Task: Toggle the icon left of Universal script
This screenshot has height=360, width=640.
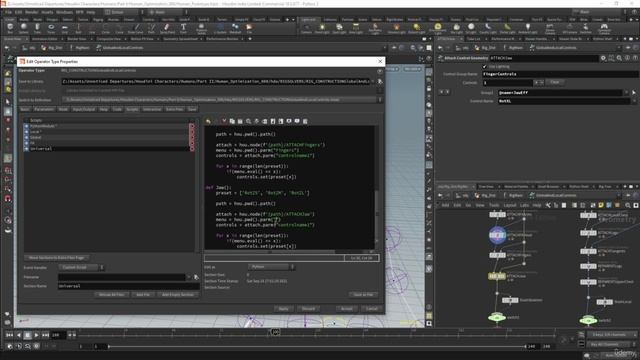Action: 27,149
